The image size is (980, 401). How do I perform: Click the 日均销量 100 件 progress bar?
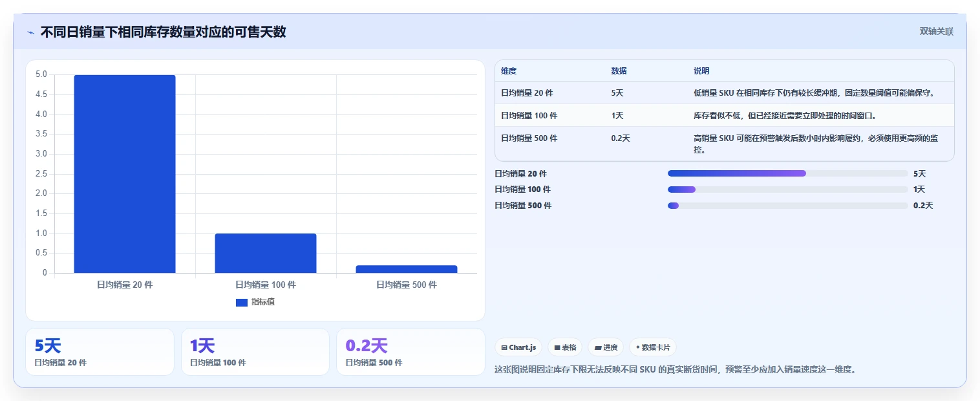coord(787,190)
